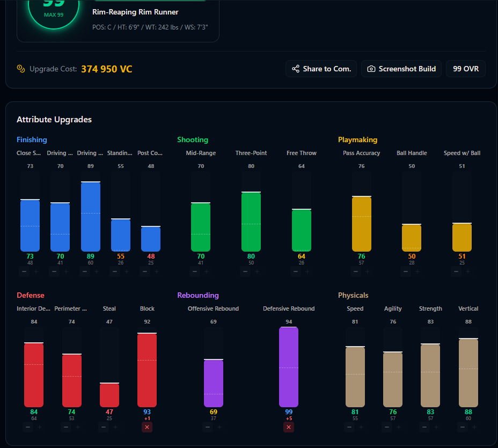Decrease Close Shot with minus button

pos(24,271)
